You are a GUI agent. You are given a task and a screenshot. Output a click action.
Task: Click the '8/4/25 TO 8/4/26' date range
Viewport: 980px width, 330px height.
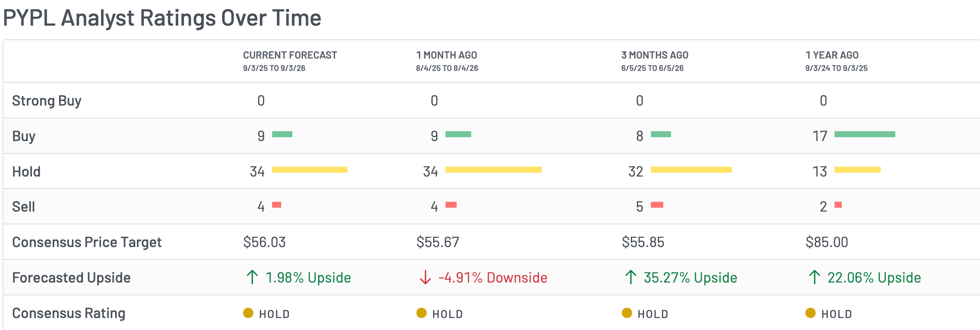(x=447, y=68)
